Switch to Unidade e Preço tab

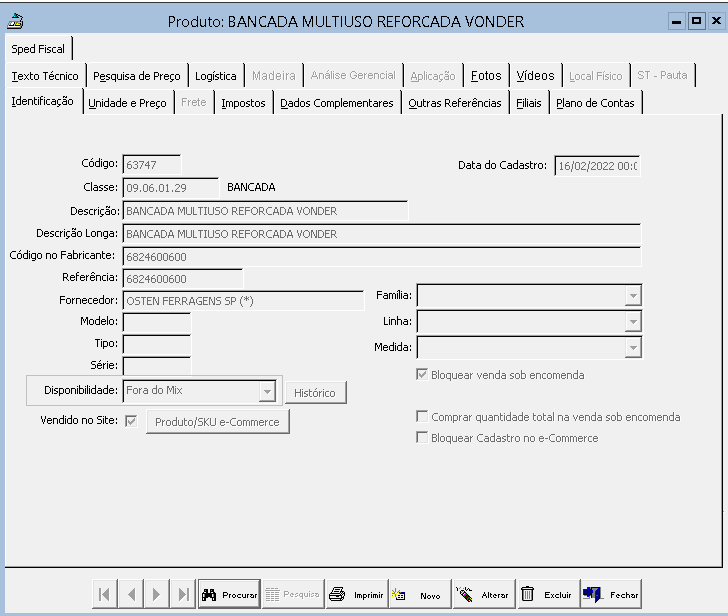pos(127,103)
